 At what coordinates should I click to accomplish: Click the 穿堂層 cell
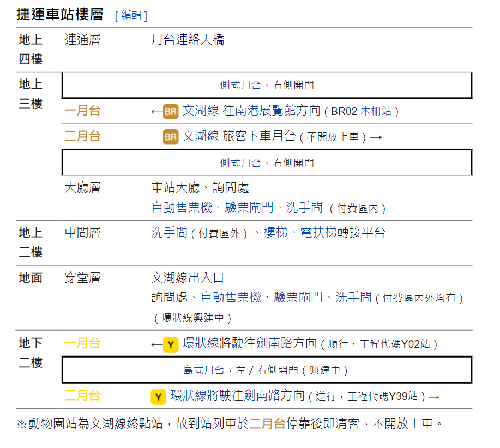pyautogui.click(x=82, y=277)
